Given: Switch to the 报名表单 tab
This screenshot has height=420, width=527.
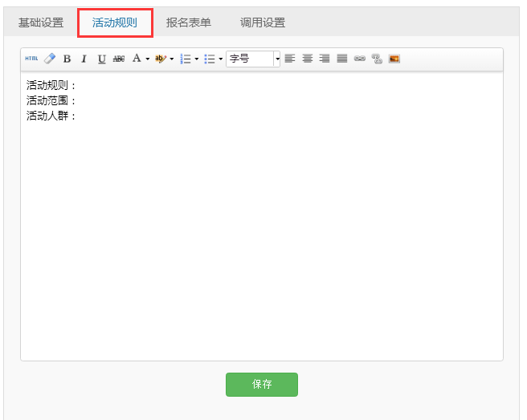Looking at the screenshot, I should pos(189,22).
